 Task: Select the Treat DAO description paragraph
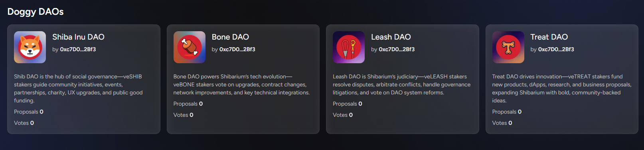[x=562, y=88]
